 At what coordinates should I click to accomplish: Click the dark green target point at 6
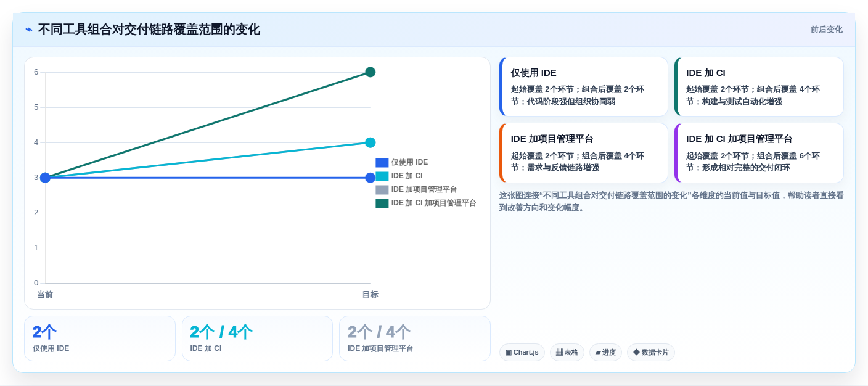pyautogui.click(x=371, y=72)
